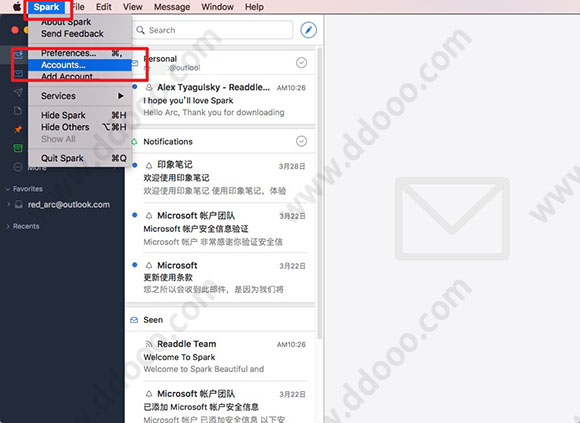Open Preferences… from Spark menu
580x423 pixels.
point(80,53)
